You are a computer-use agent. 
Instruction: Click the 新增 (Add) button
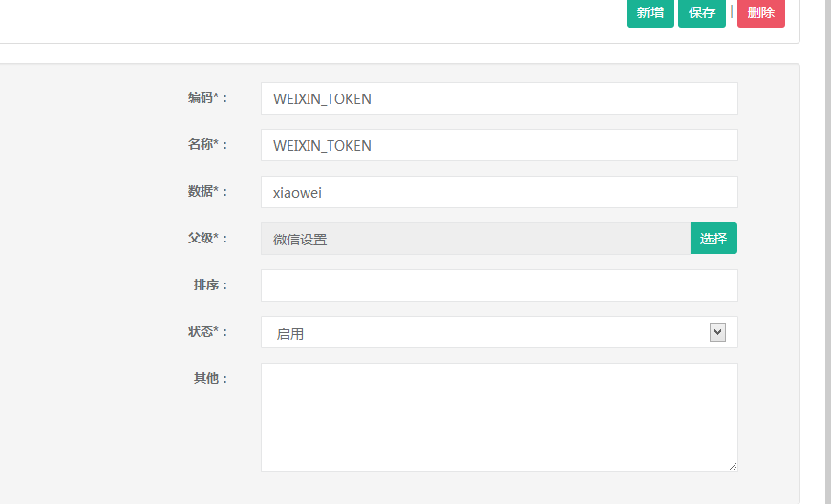(650, 12)
